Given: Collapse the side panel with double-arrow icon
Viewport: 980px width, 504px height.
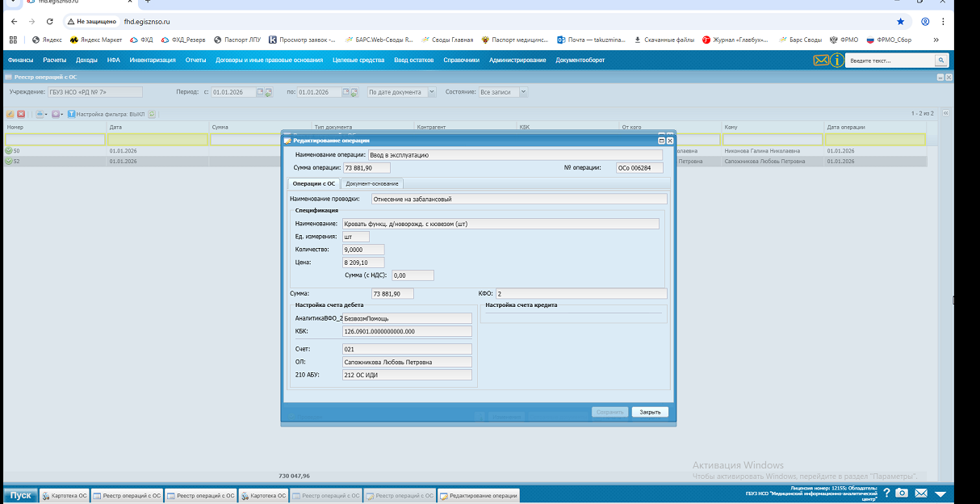Looking at the screenshot, I should [x=946, y=114].
